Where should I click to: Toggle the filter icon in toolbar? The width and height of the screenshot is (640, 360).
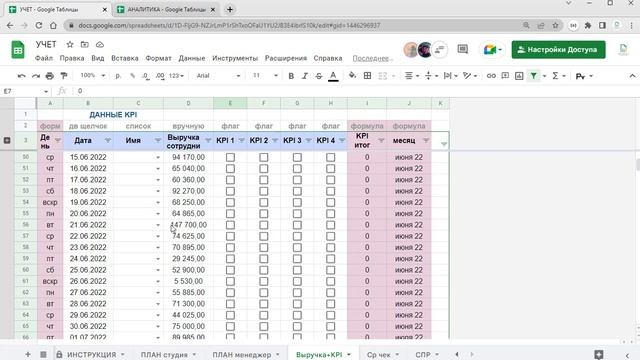[533, 76]
